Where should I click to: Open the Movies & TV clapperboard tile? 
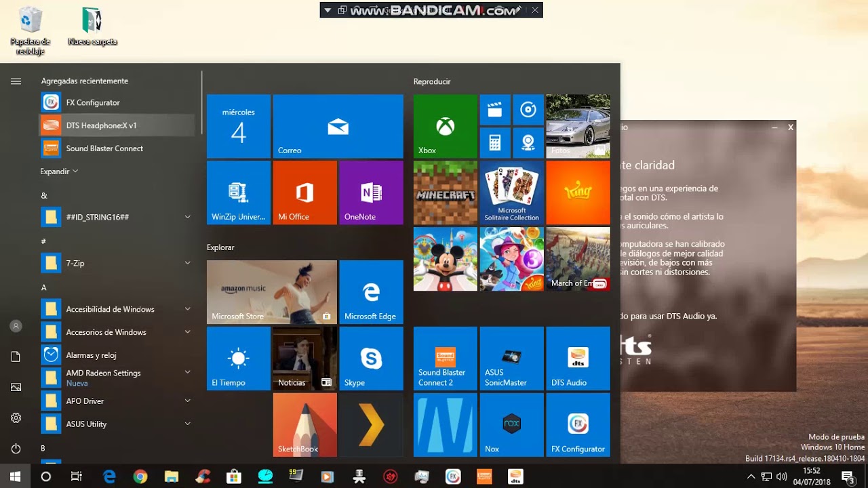click(x=495, y=110)
